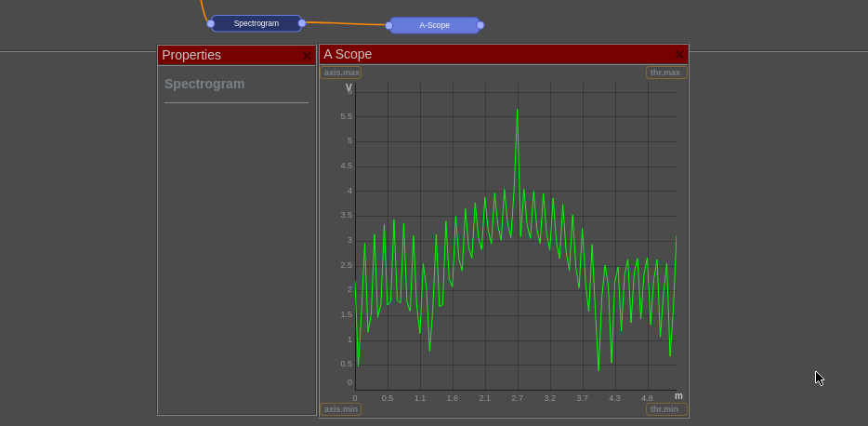Viewport: 868px width, 426px height.
Task: Click the axis.max field
Action: pyautogui.click(x=341, y=73)
